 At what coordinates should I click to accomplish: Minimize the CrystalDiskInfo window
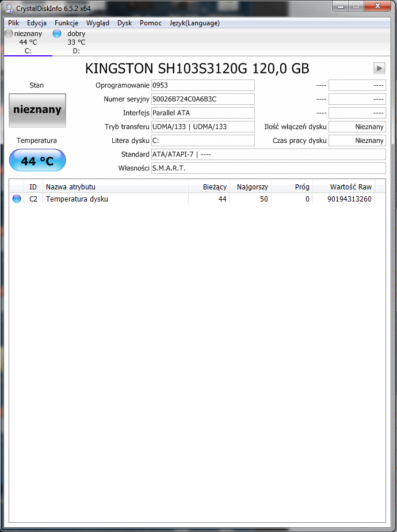coord(341,6)
